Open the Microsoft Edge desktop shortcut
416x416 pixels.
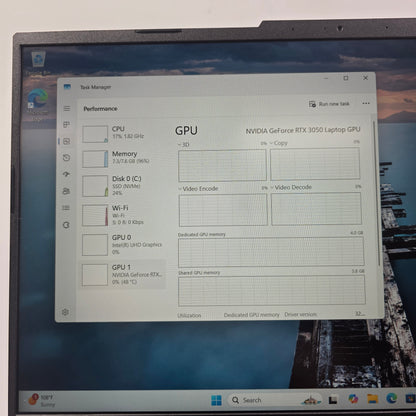pos(37,104)
